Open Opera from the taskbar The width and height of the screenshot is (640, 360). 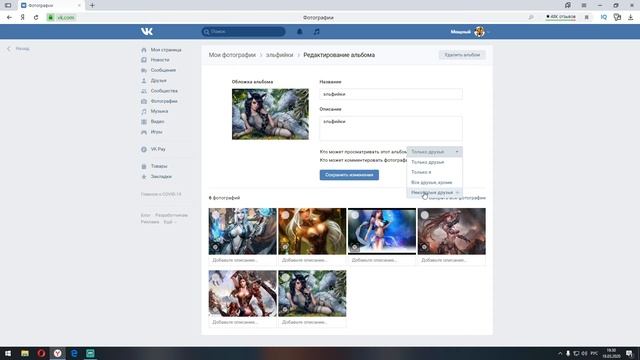(x=41, y=353)
